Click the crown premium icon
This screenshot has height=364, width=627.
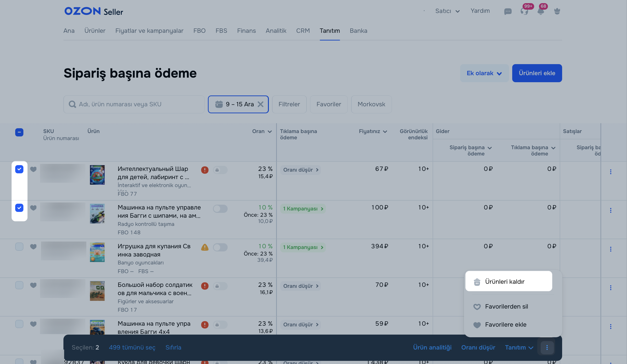tap(557, 11)
